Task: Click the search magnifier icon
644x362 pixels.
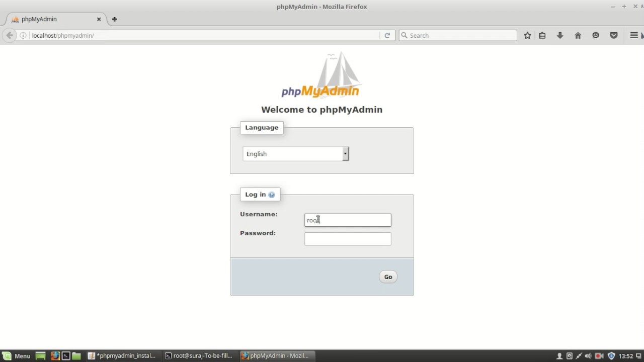Action: [404, 35]
